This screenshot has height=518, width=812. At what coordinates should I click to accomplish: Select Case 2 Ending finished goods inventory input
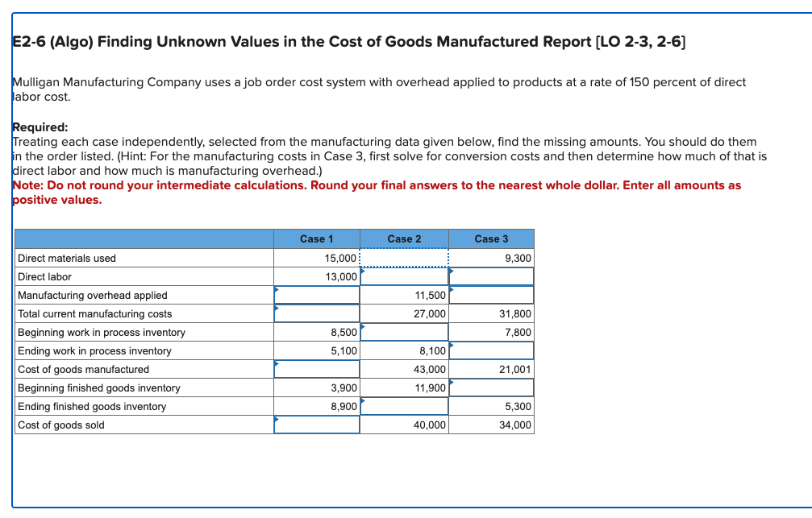404,406
